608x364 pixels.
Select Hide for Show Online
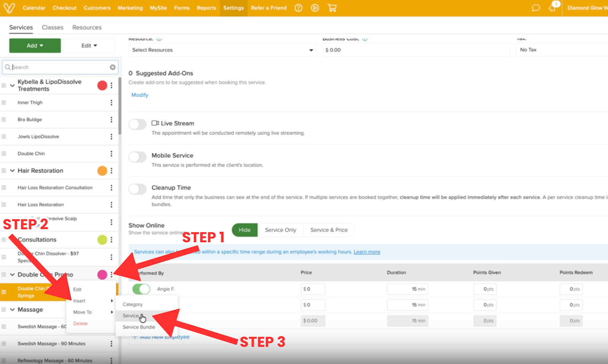pos(245,230)
